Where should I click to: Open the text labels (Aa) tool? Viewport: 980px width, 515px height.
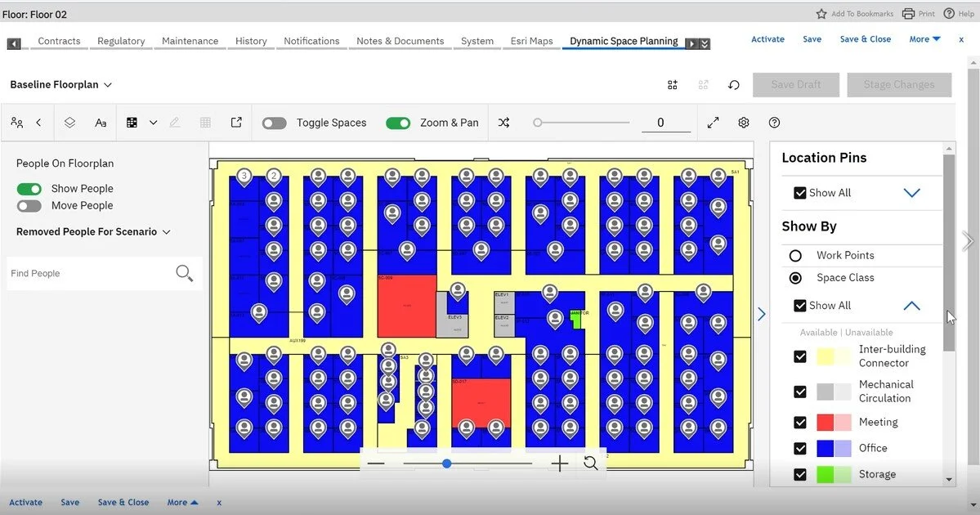coord(101,122)
